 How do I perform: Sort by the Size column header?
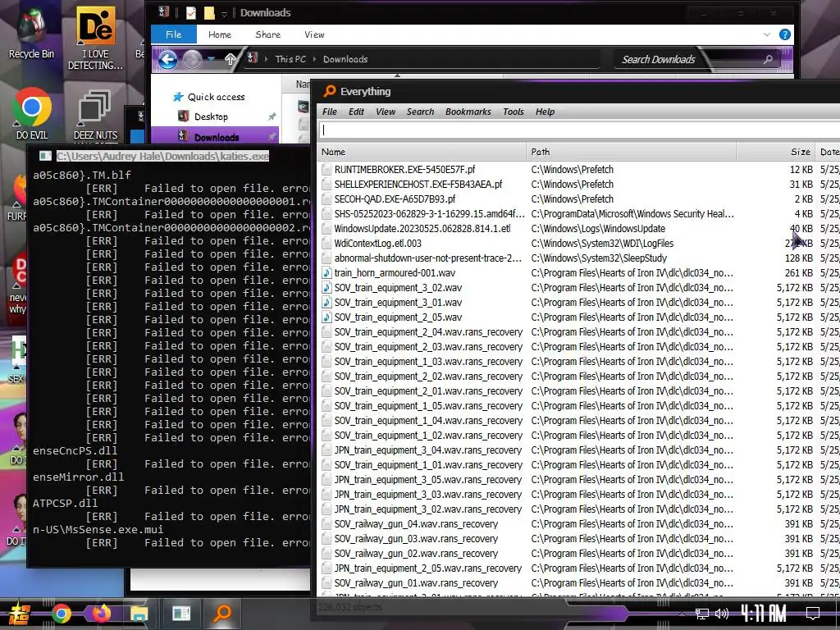[x=776, y=152]
